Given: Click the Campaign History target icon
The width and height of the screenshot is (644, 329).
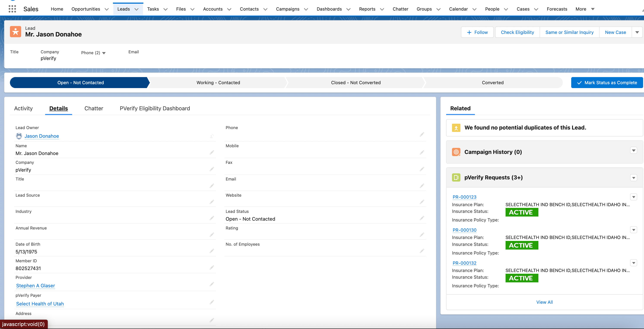Looking at the screenshot, I should click(x=456, y=152).
